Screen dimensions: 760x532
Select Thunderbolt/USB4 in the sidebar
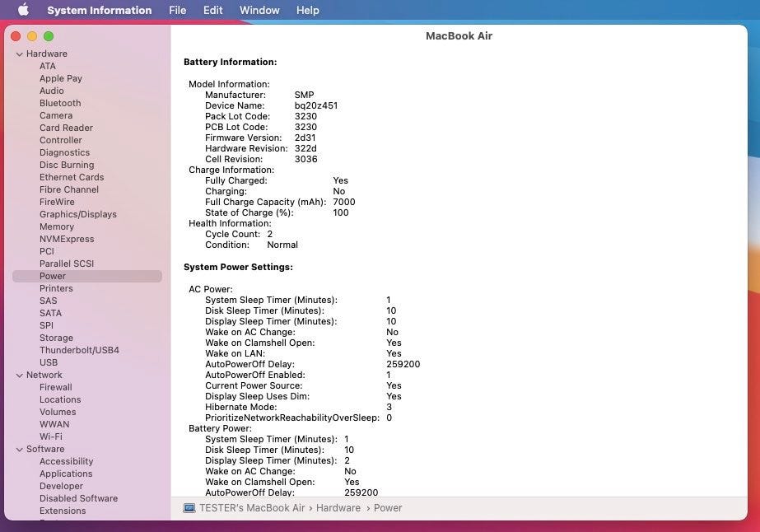[x=79, y=350]
